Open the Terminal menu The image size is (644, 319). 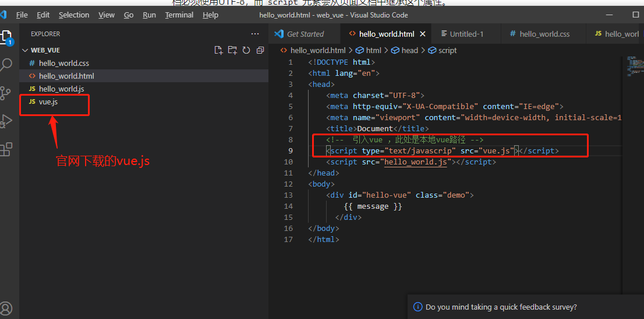[x=179, y=15]
